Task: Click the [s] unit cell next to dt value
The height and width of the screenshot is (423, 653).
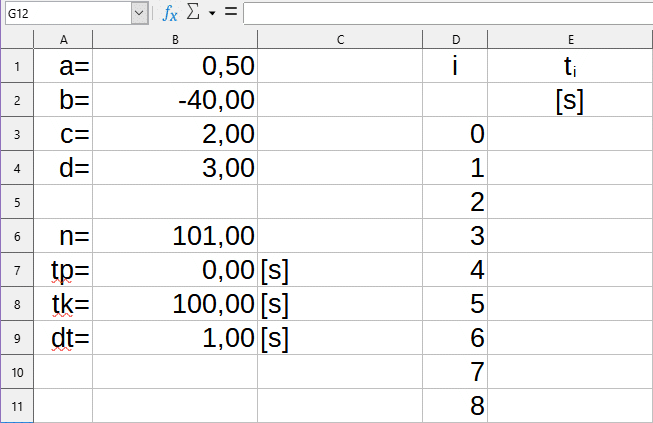Action: (340, 338)
